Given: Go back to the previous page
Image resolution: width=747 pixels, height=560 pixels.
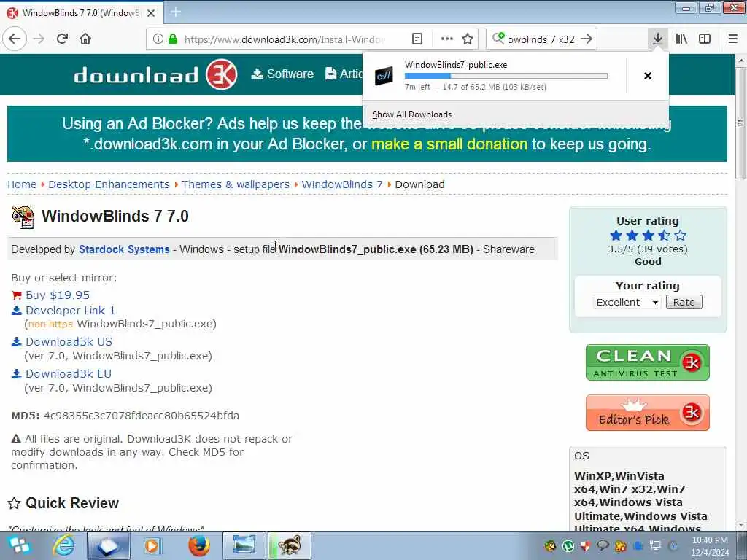Looking at the screenshot, I should pyautogui.click(x=15, y=39).
